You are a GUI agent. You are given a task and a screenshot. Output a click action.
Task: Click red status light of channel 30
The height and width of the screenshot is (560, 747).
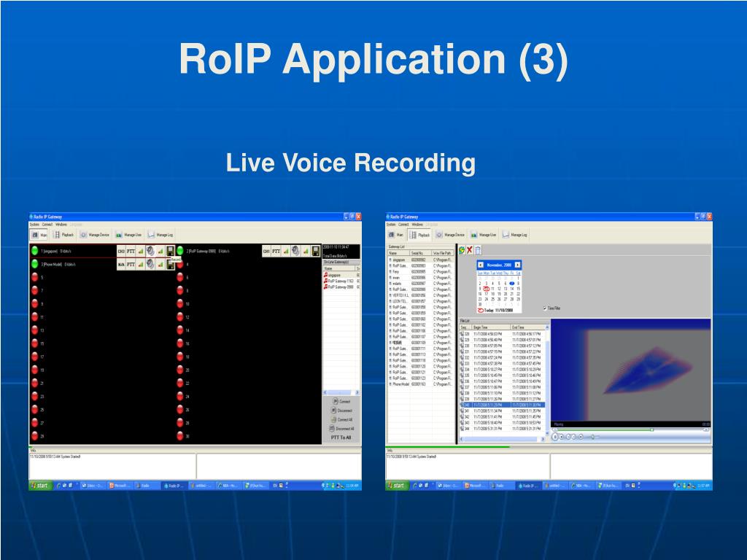pos(180,435)
